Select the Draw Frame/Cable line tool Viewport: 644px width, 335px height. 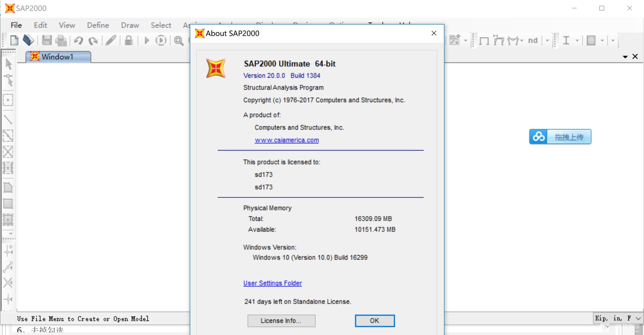point(8,120)
